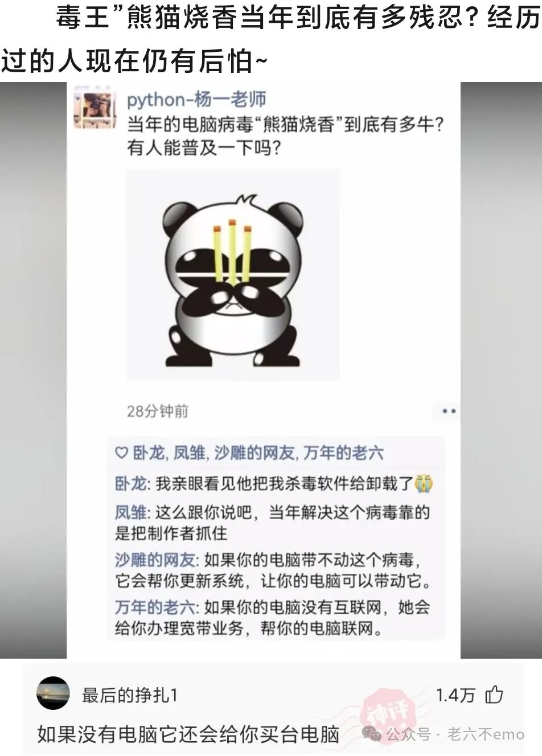This screenshot has height=756, width=542.
Task: Click the 最后的挣扎1 commenter avatar
Action: coord(53,693)
